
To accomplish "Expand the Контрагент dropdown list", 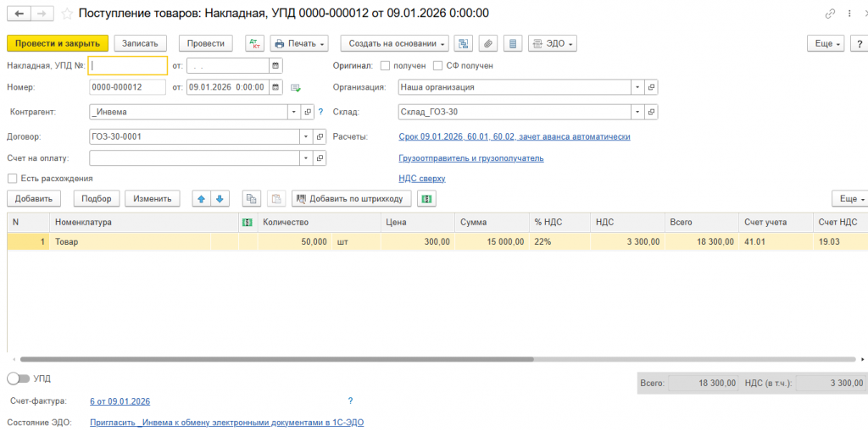I will click(294, 112).
